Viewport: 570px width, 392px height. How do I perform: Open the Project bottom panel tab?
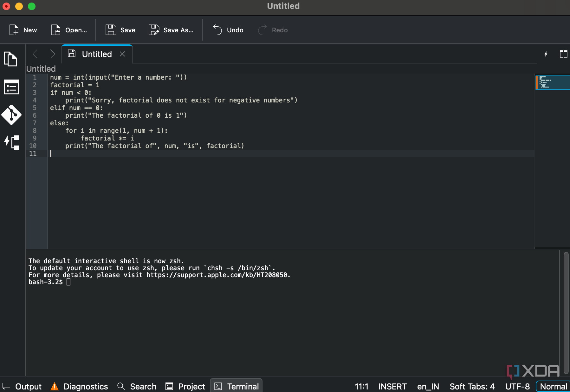[x=185, y=386]
